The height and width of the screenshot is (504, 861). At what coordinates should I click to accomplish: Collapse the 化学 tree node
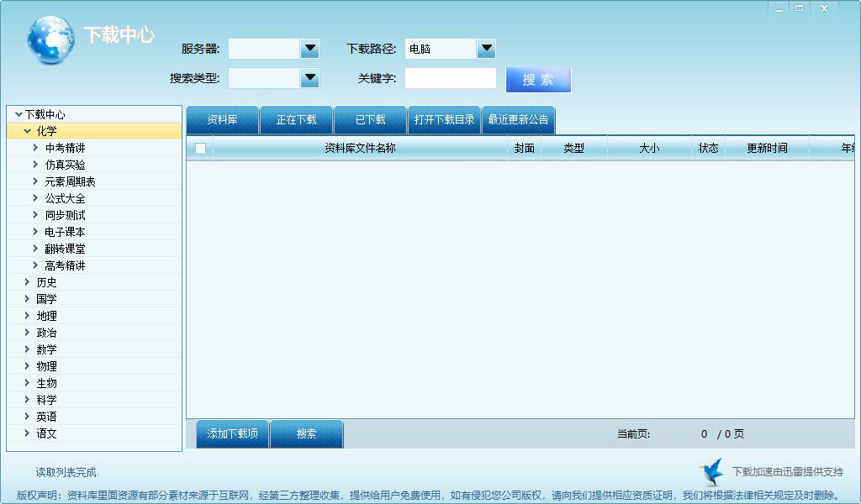(27, 131)
